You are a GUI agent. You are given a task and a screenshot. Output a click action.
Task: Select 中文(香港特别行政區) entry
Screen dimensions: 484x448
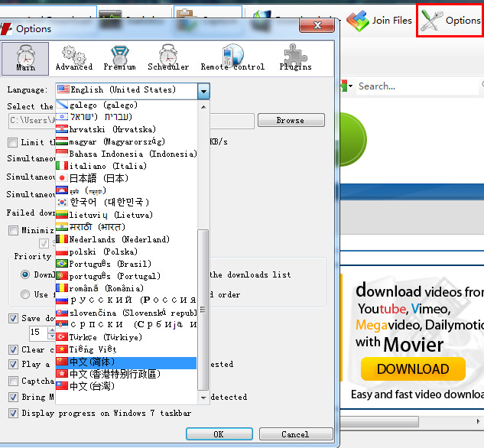126,375
